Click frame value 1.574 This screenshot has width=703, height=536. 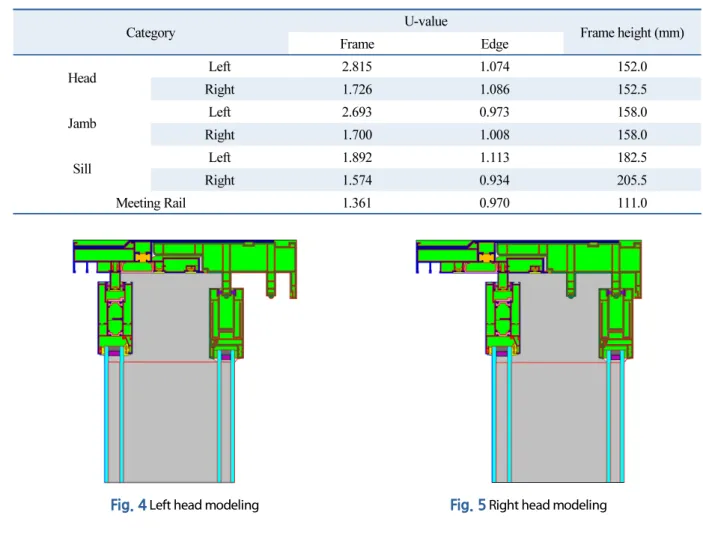[x=357, y=180]
